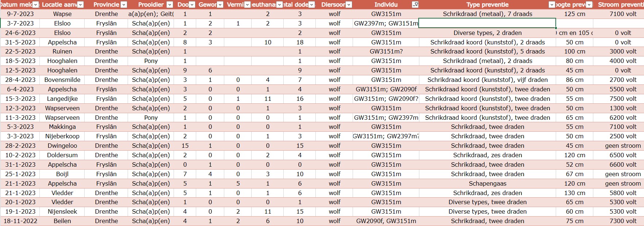Select the empty Type preventie cell for Elsloo 3-7-2023
644x226 pixels.
(487, 23)
